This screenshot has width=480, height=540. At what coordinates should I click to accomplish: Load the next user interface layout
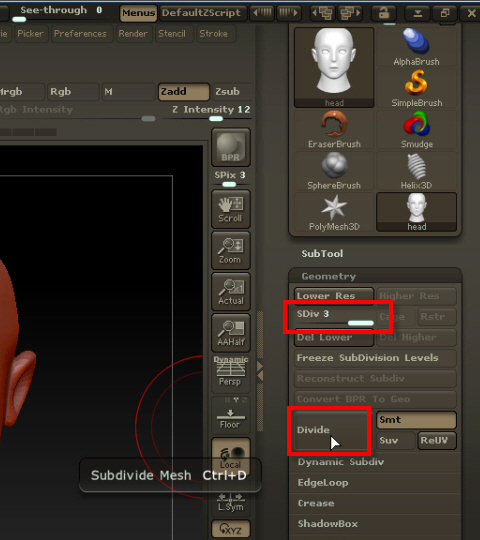pyautogui.click(x=350, y=13)
